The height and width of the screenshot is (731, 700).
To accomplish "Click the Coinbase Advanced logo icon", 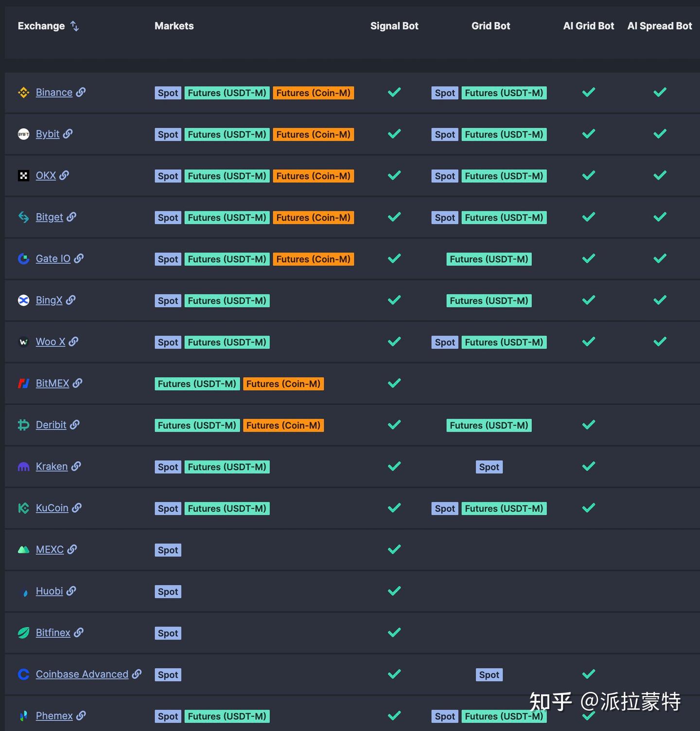I will tap(23, 674).
